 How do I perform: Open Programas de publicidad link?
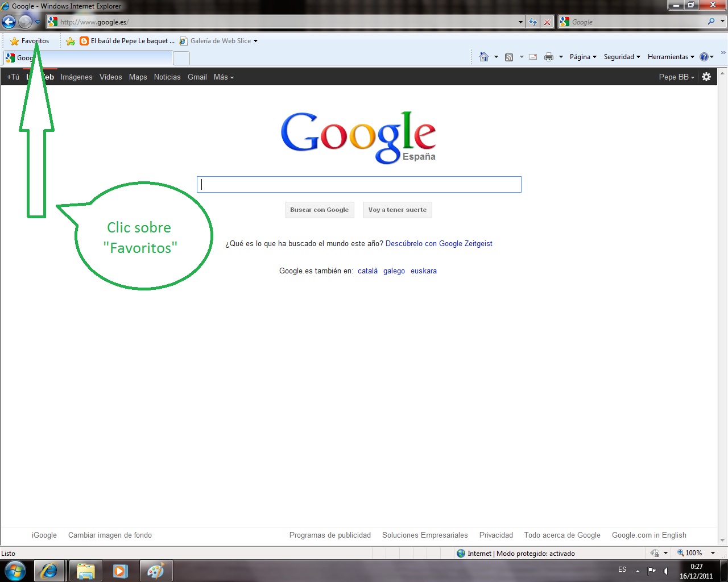tap(330, 535)
